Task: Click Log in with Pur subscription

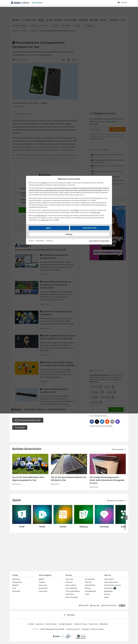Action: [x=99, y=241]
